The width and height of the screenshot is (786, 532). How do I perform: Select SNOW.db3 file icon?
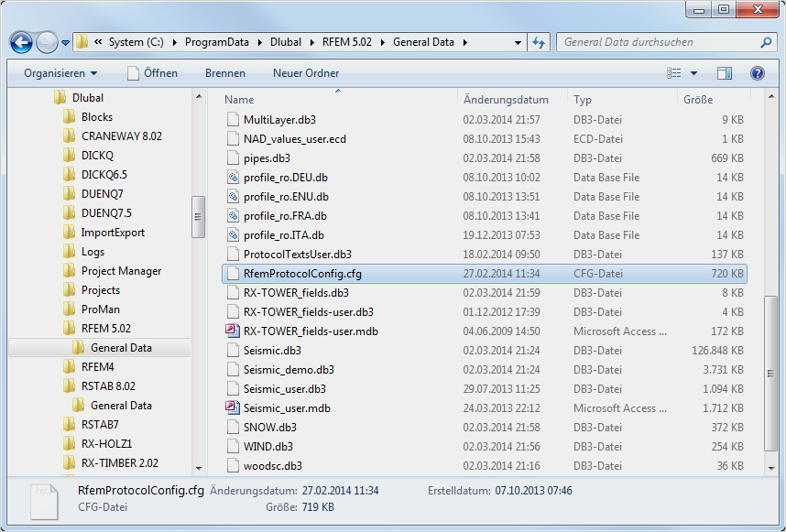(233, 428)
